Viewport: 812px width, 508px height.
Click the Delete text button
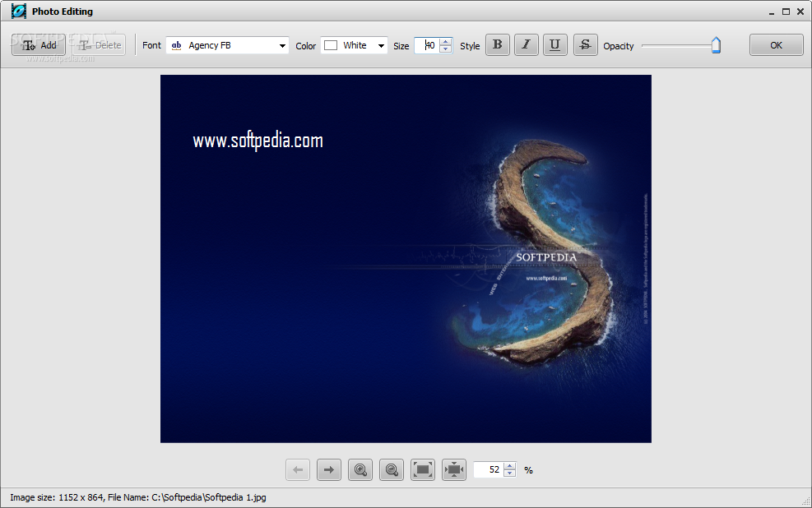100,45
